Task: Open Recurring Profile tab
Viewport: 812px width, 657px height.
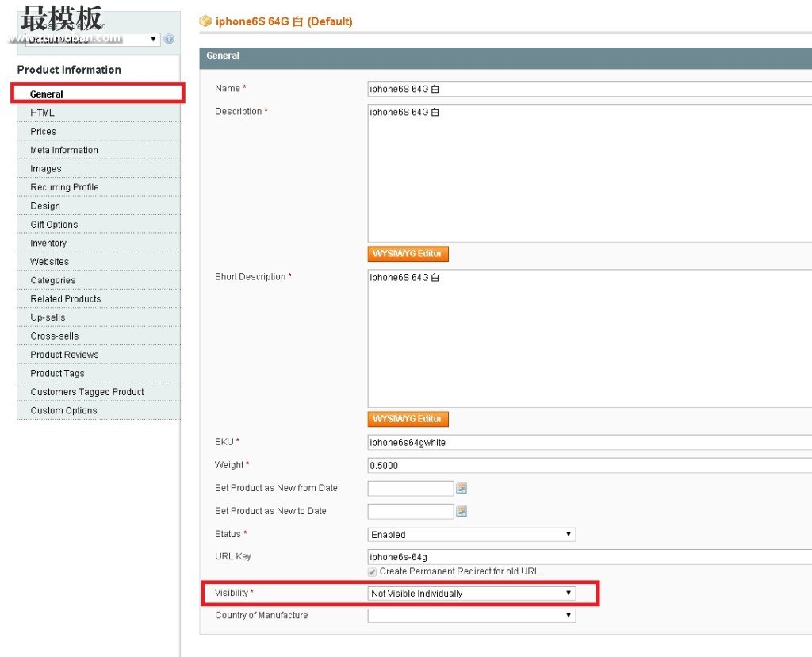Action: (98, 187)
